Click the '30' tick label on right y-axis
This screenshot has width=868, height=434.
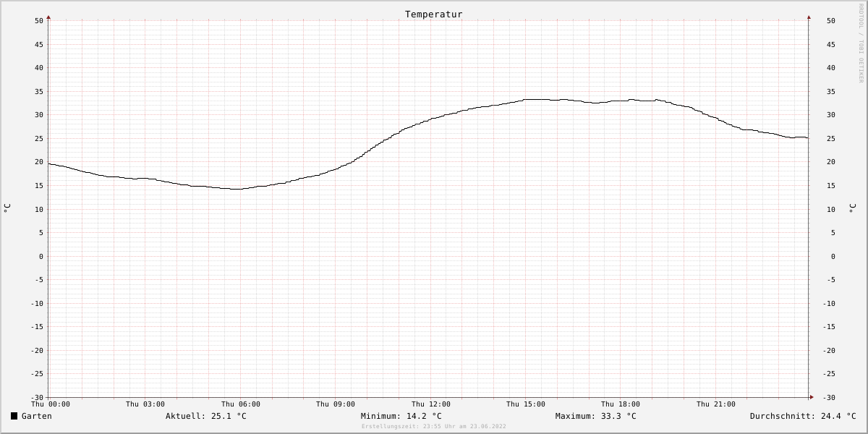coord(830,115)
